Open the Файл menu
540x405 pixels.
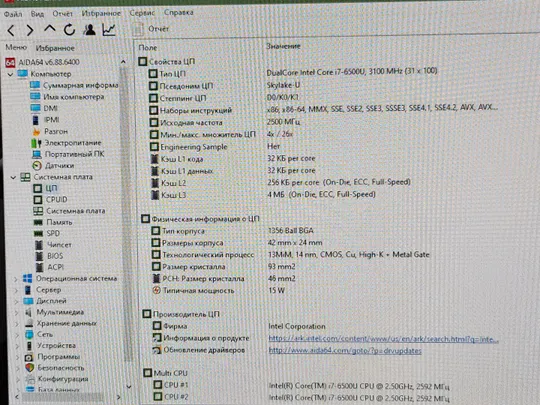[x=13, y=14]
